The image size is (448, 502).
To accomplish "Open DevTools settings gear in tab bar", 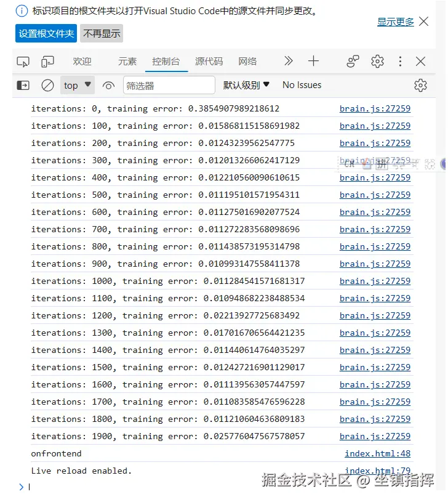I will [x=377, y=61].
